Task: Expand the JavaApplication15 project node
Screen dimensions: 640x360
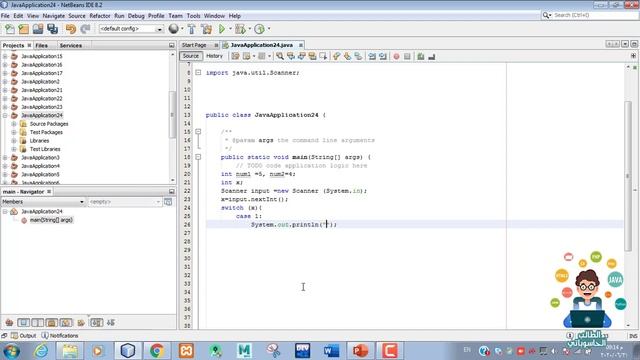Action: coord(5,56)
